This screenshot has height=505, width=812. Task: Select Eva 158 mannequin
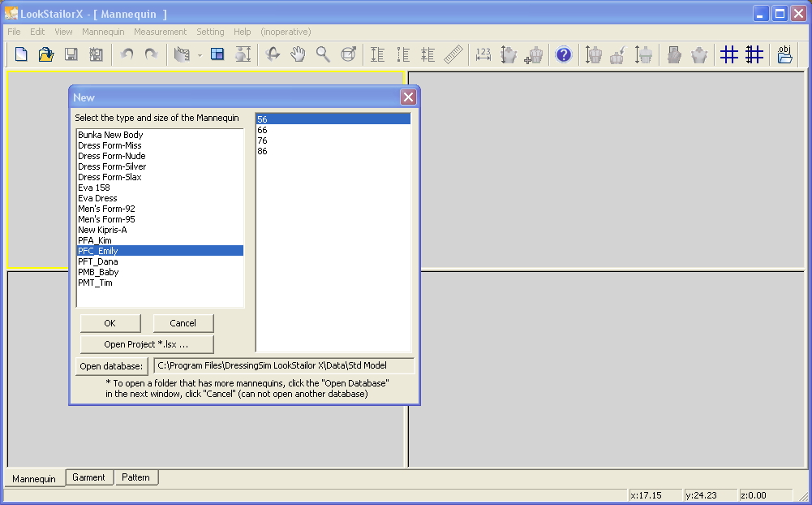pos(160,188)
